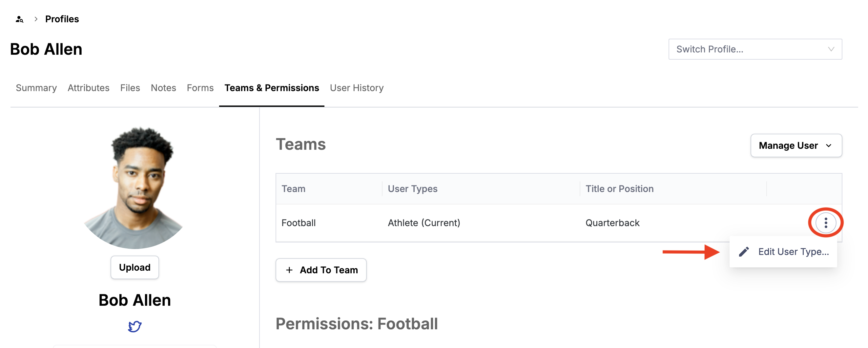This screenshot has width=868, height=348.
Task: Click the profile search icon in breadcrumb
Action: click(20, 19)
